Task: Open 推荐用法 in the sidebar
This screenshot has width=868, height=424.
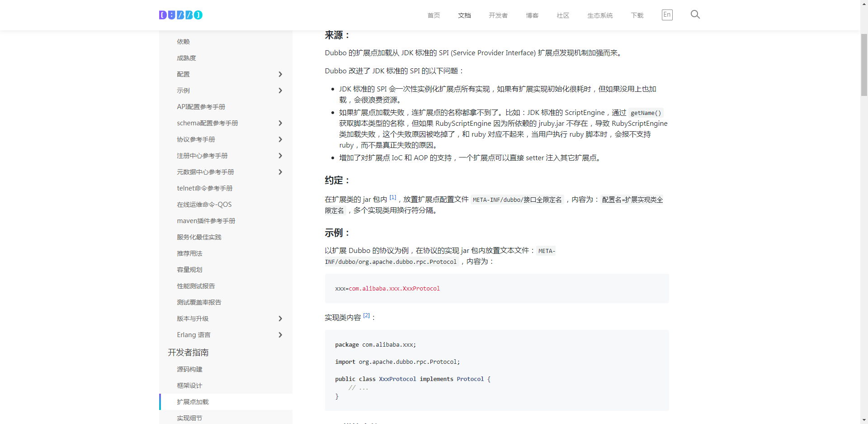Action: point(189,253)
